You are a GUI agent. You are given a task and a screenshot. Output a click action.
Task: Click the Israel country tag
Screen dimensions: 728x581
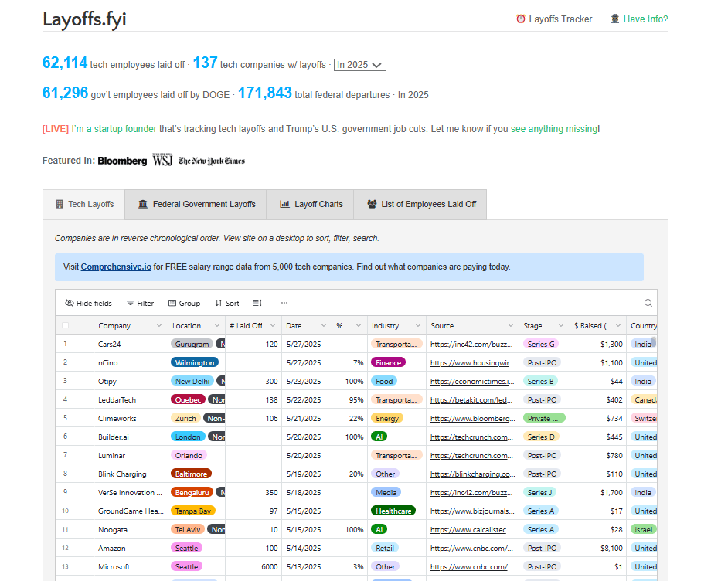(x=644, y=530)
